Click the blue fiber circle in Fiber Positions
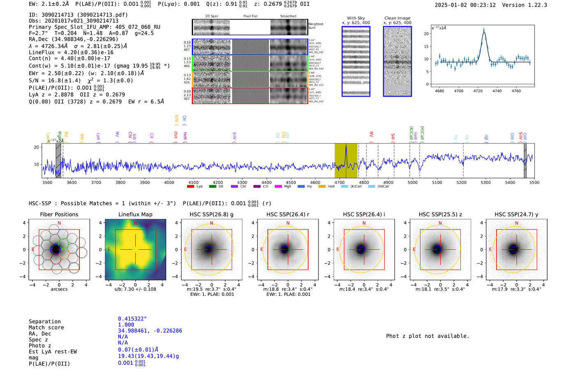The width and height of the screenshot is (576, 392). [56, 249]
